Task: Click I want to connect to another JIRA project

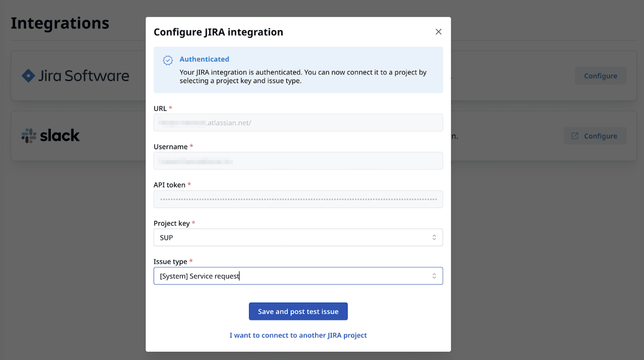Action: (x=298, y=335)
